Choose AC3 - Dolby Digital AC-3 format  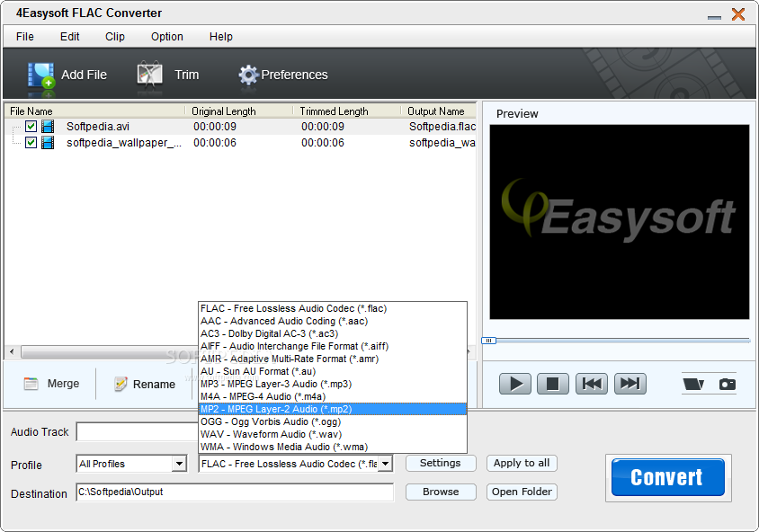(333, 333)
